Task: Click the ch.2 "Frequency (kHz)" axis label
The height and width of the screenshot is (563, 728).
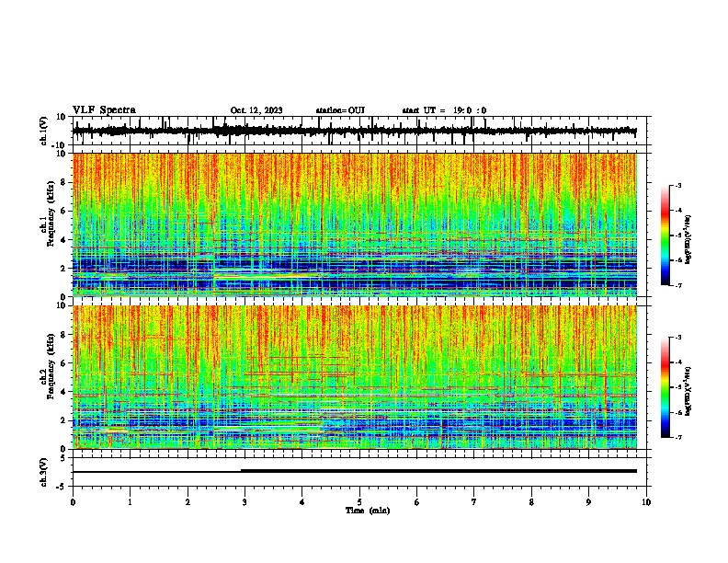Action: 51,365
